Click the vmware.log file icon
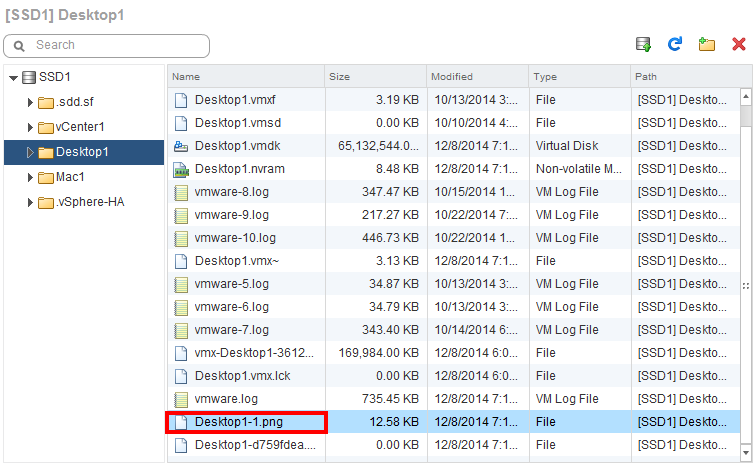The height and width of the screenshot is (467, 756). (x=181, y=399)
